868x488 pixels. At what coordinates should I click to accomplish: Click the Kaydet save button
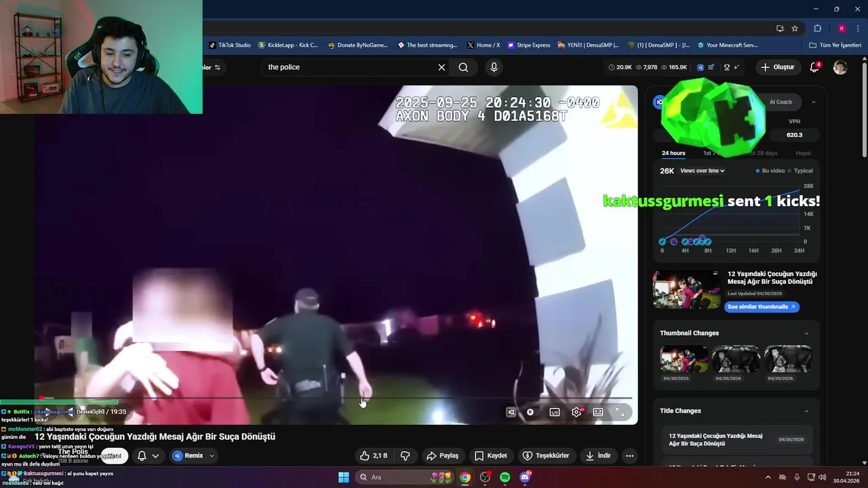(491, 455)
